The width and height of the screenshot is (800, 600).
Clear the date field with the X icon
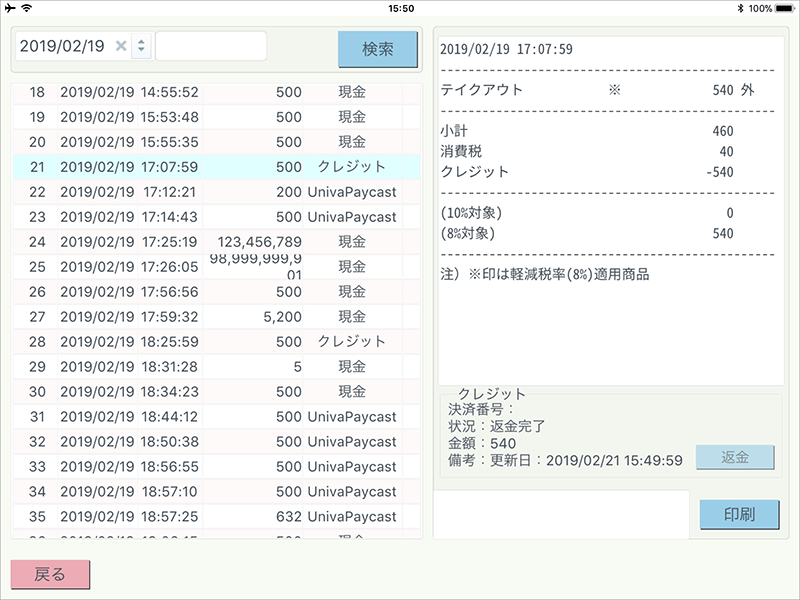click(121, 46)
